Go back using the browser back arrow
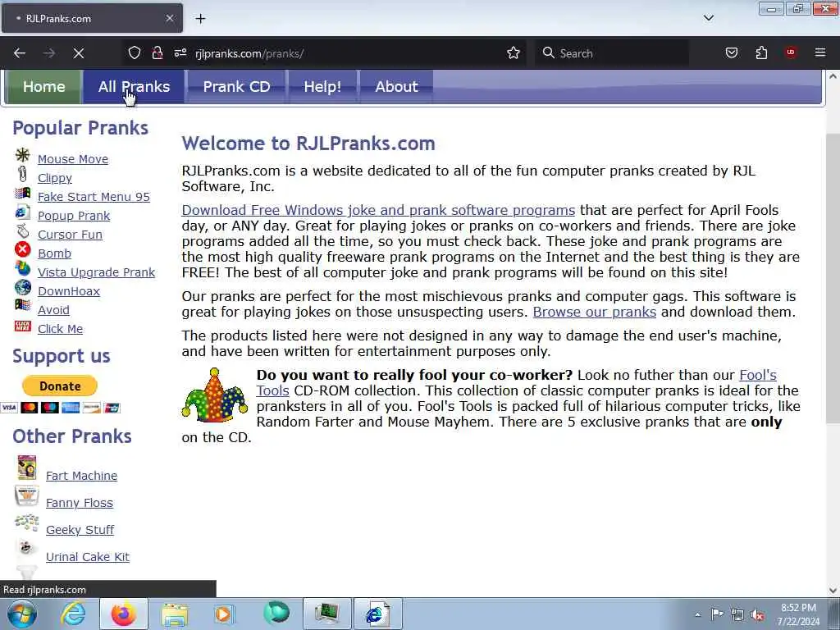Screen dimensions: 840x630 (x=20, y=53)
